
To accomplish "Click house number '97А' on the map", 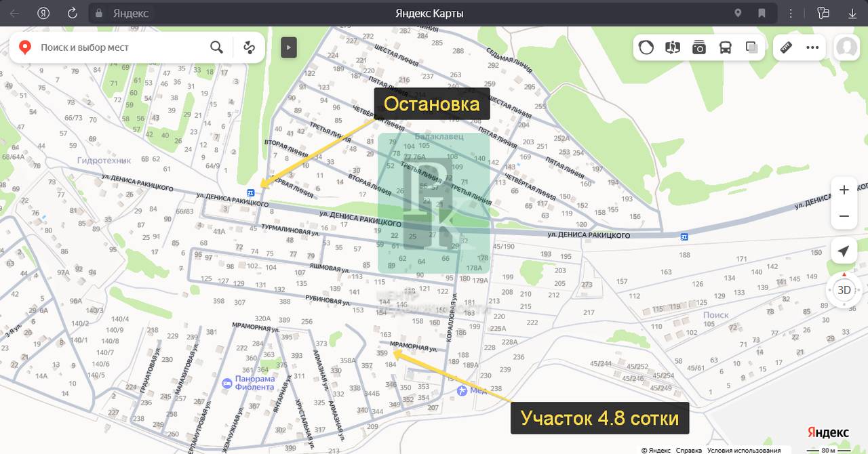I will pos(63,272).
